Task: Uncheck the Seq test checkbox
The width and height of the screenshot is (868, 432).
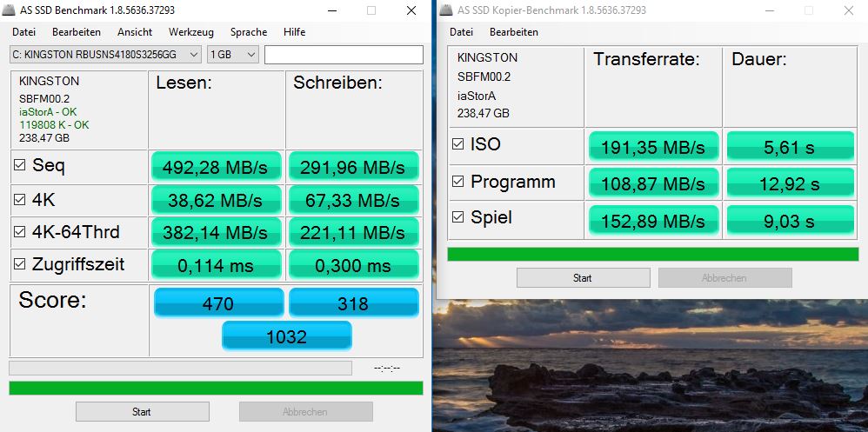Action: pyautogui.click(x=20, y=165)
